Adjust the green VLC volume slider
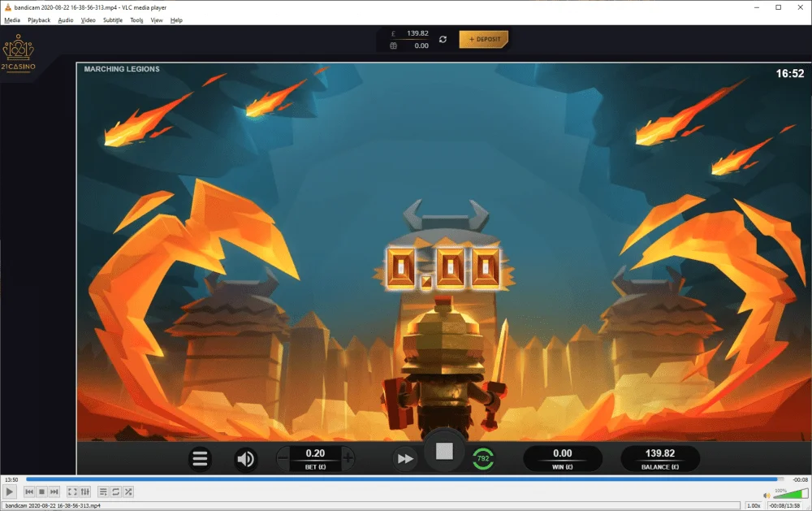The height and width of the screenshot is (511, 812). (x=790, y=493)
